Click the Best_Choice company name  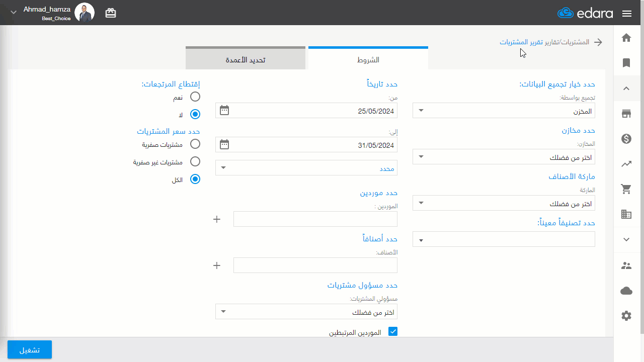[56, 19]
